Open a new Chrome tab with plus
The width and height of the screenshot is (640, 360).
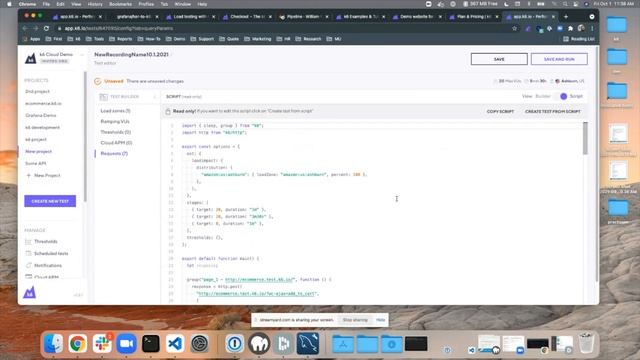566,17
